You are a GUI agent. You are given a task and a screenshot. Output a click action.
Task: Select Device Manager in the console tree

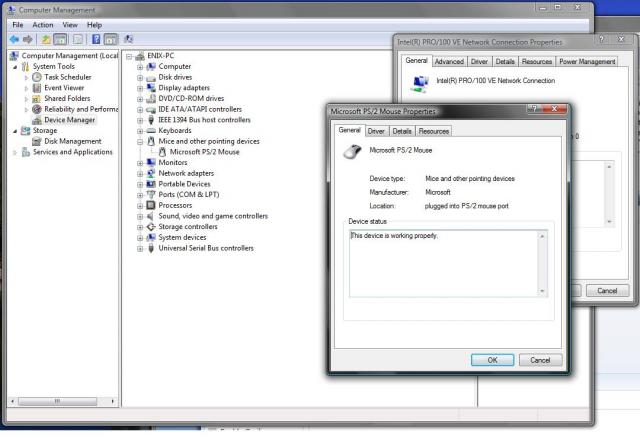tap(69, 120)
